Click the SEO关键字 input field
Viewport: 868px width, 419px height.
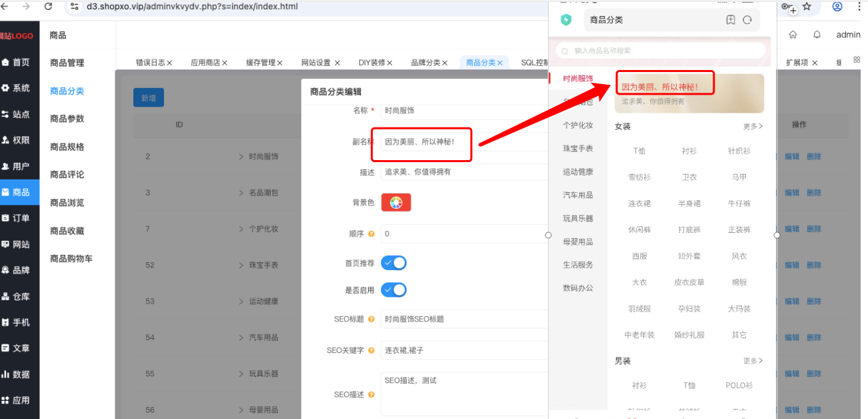(465, 350)
